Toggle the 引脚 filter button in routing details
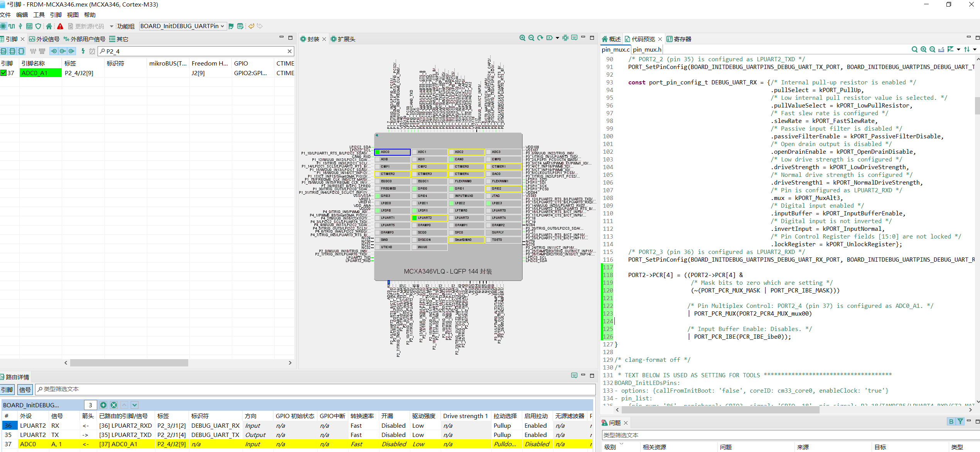 click(x=7, y=390)
